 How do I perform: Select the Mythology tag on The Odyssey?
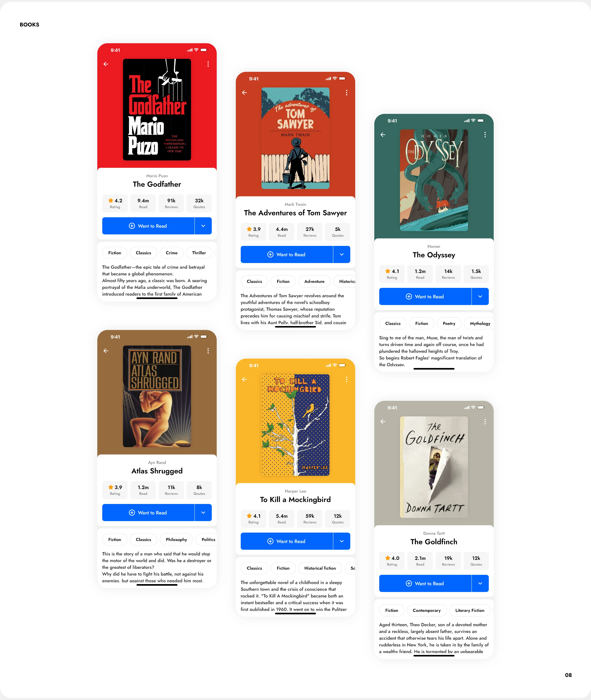[480, 323]
